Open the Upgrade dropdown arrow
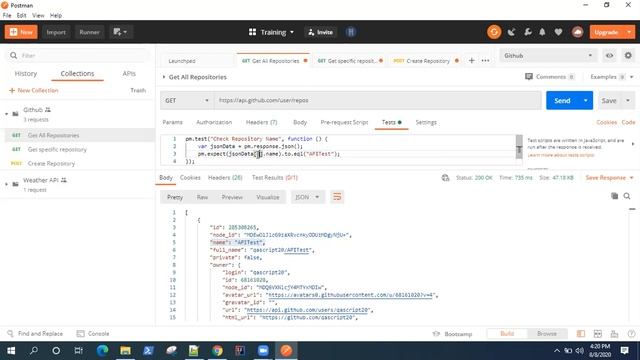Viewport: 640px width, 360px height. pos(629,32)
